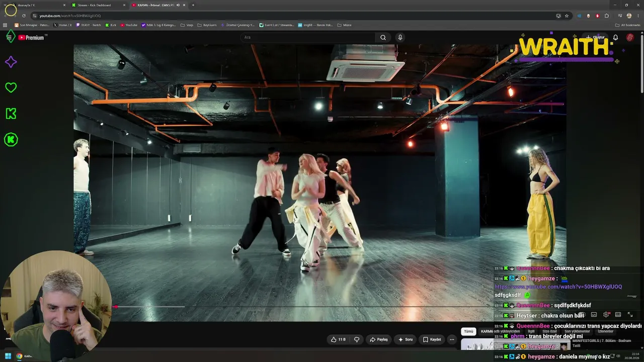The width and height of the screenshot is (644, 362).
Task: Click the Paylaş share button
Action: pos(378,339)
